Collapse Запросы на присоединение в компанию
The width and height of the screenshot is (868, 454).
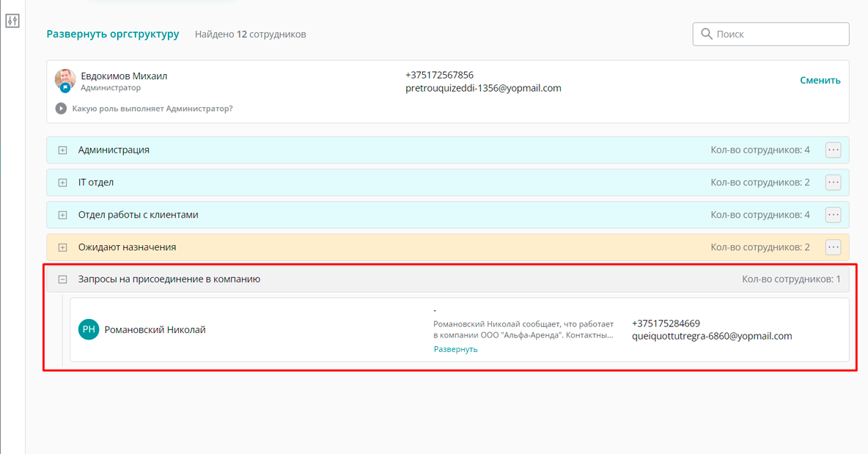pyautogui.click(x=62, y=279)
